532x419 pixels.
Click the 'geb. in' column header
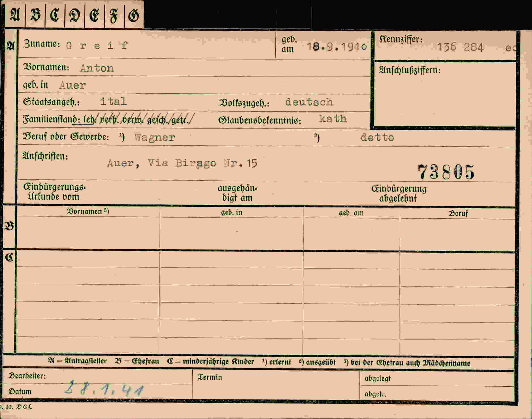[x=232, y=212]
